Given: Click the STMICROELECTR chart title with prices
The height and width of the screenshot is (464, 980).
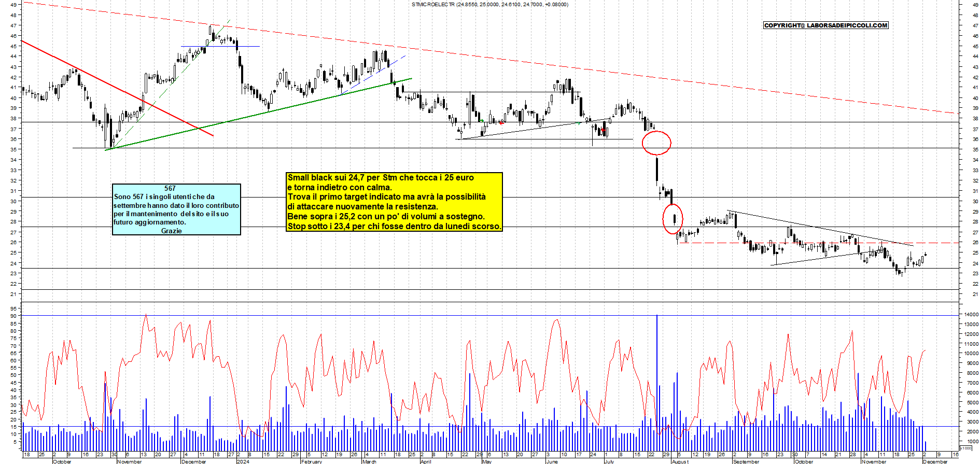Looking at the screenshot, I should point(489,4).
